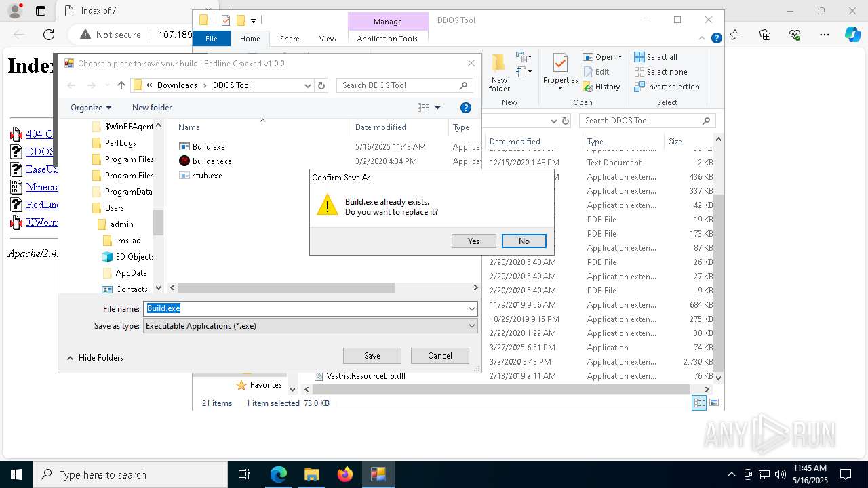Screen dimensions: 868x488
Task: Click the folder tree scrollbar down arrow
Action: (x=158, y=288)
